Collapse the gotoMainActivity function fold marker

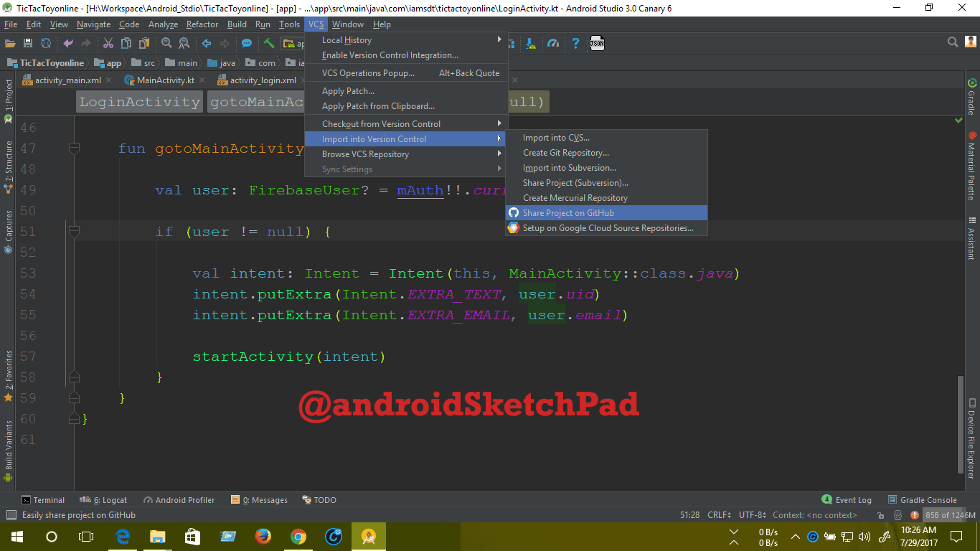74,149
